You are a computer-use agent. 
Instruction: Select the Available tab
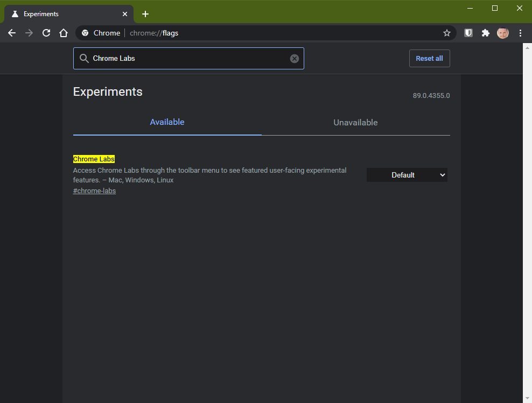[x=167, y=122]
